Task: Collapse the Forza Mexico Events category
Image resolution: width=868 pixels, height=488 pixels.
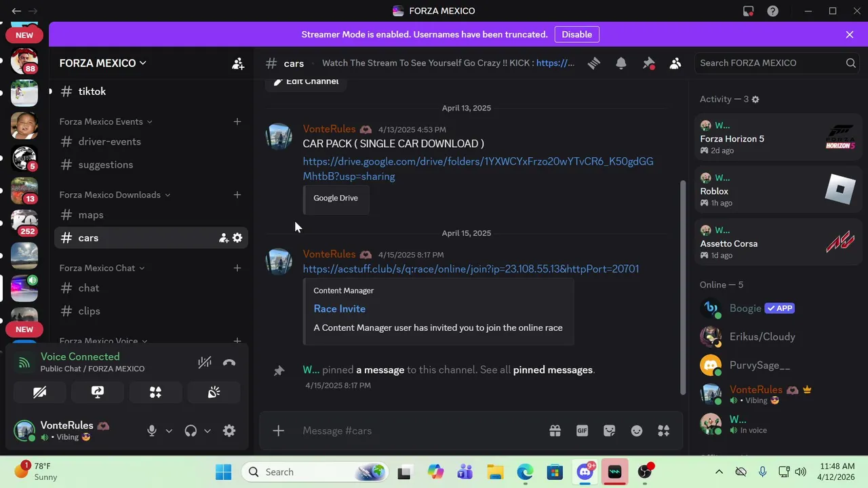Action: [105, 121]
